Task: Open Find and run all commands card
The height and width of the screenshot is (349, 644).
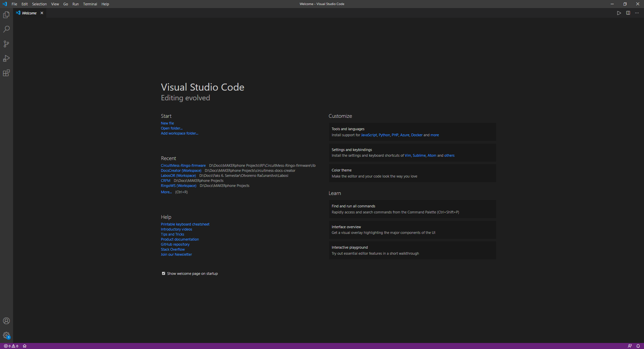Action: point(412,209)
